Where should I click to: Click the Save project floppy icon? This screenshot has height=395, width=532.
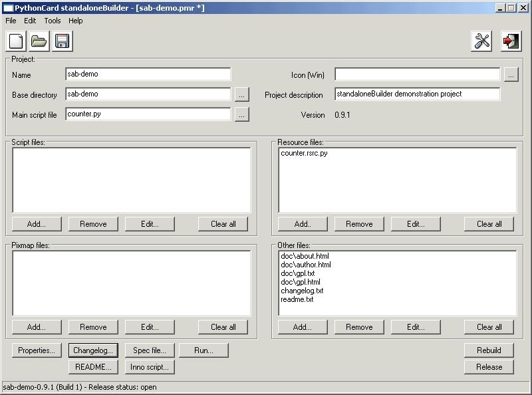(63, 41)
